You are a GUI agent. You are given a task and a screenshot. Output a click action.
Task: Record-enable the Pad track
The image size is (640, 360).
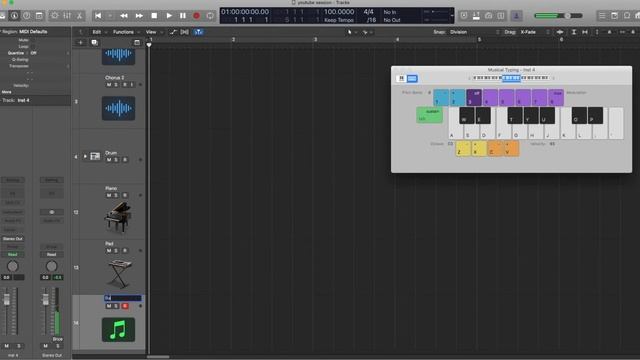click(x=125, y=250)
